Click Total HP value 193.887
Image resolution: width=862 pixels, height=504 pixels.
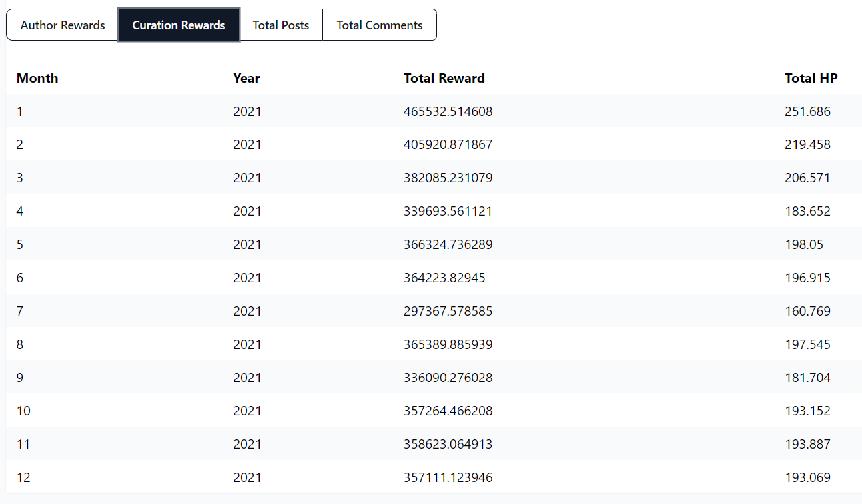808,444
